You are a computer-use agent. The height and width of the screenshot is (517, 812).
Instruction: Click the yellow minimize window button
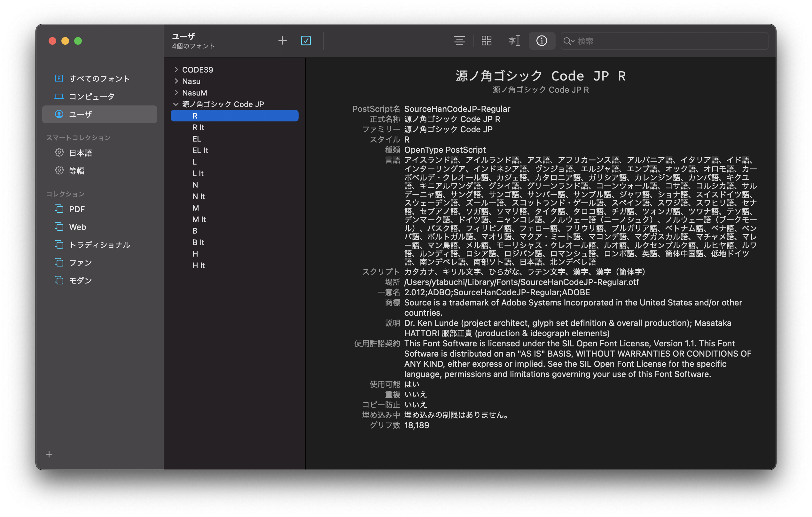click(65, 41)
